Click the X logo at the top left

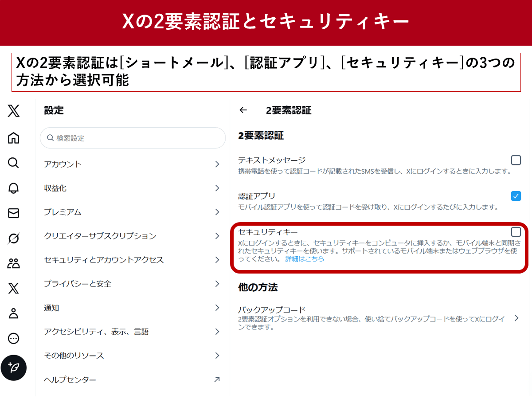pyautogui.click(x=13, y=112)
